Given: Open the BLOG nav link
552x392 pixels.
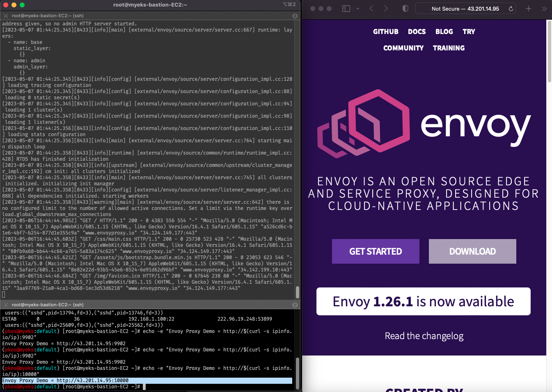Looking at the screenshot, I should 444,32.
